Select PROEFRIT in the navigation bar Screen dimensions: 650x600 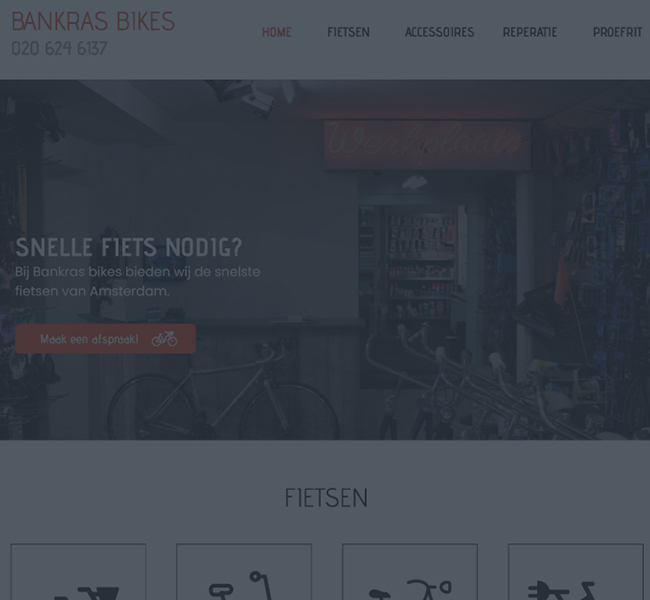[617, 32]
